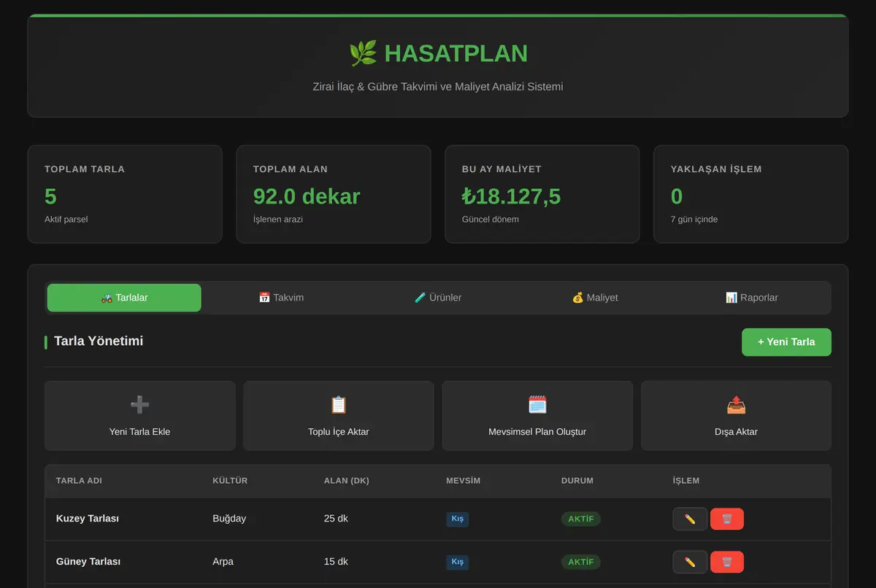Click the calendar icon in Takvim tab

tap(264, 298)
